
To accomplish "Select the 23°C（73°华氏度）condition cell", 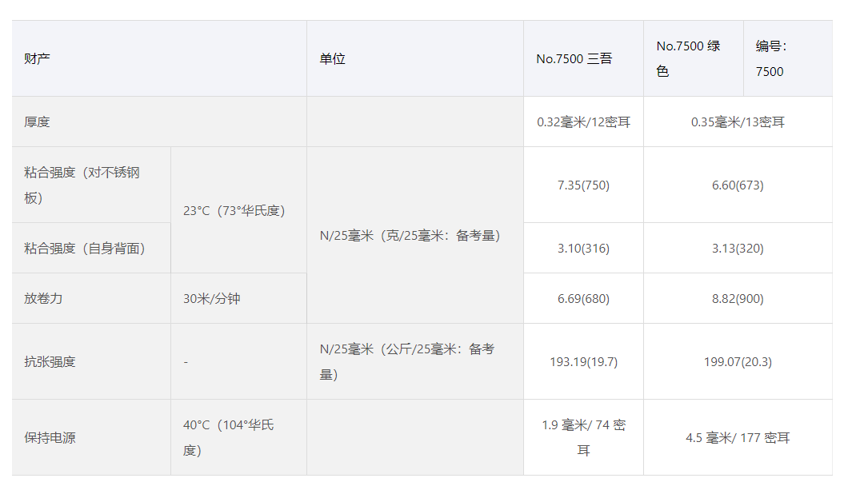I will click(234, 211).
